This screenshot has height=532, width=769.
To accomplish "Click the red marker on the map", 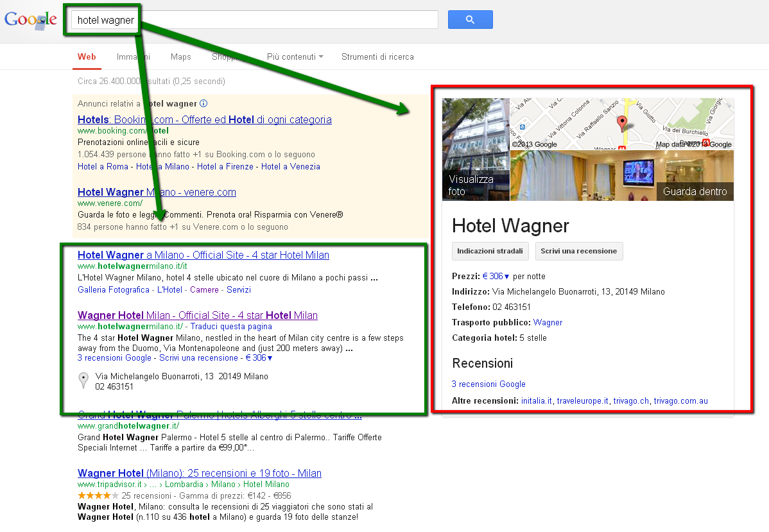I will pos(621,123).
